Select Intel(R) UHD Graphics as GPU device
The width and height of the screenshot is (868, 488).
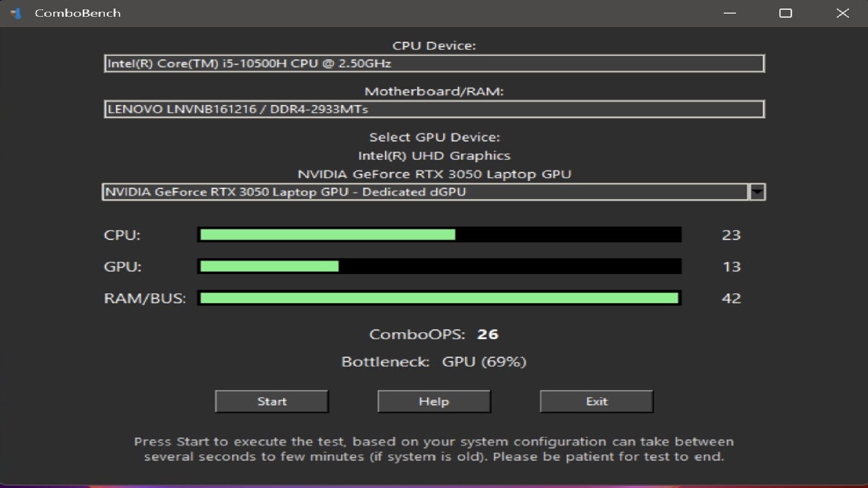[x=434, y=155]
